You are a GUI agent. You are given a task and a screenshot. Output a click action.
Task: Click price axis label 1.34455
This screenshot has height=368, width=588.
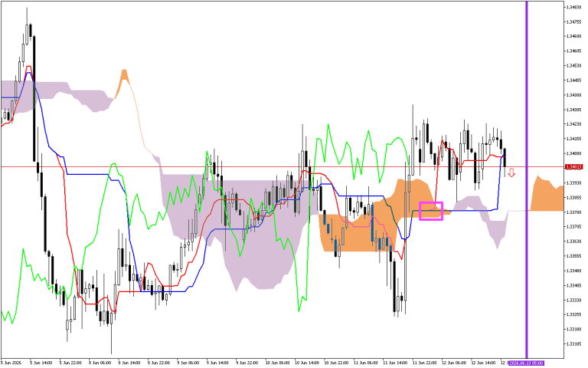coord(573,80)
